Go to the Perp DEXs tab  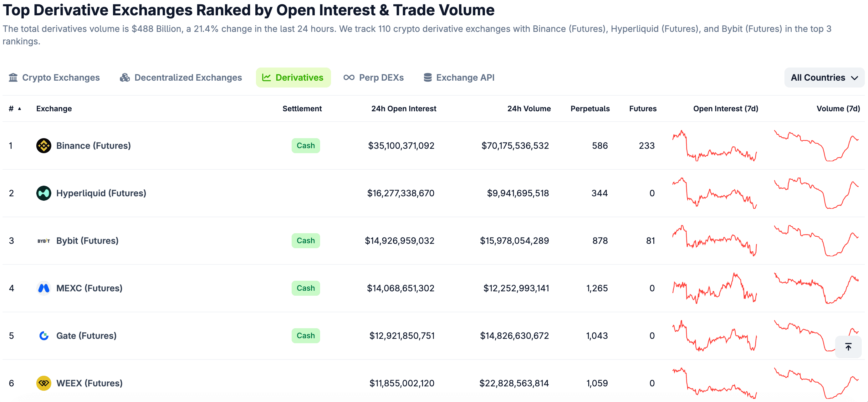pos(374,78)
